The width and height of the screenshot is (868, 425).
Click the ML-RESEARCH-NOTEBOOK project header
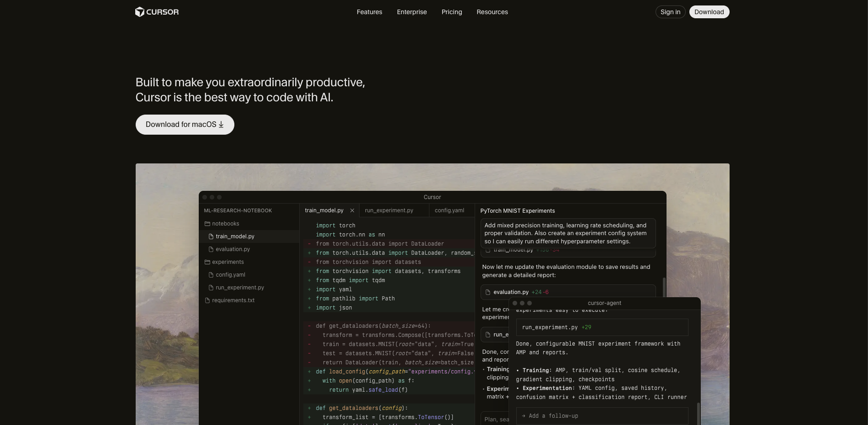(x=238, y=210)
